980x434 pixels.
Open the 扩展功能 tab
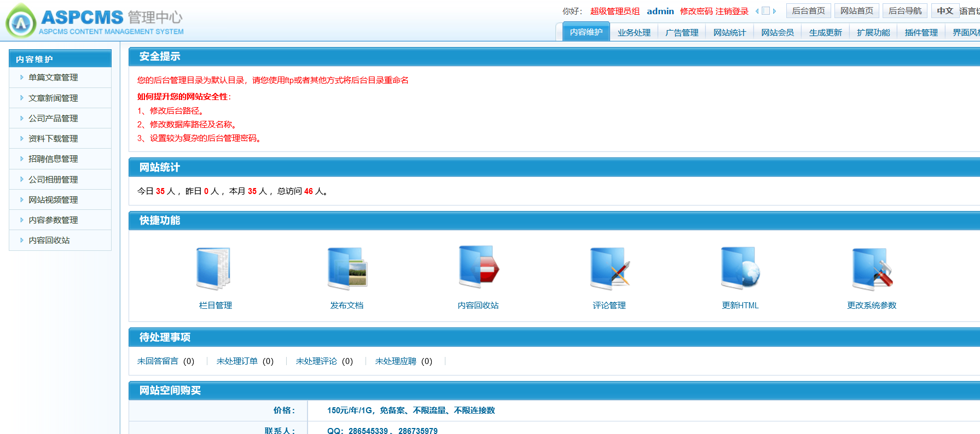873,33
